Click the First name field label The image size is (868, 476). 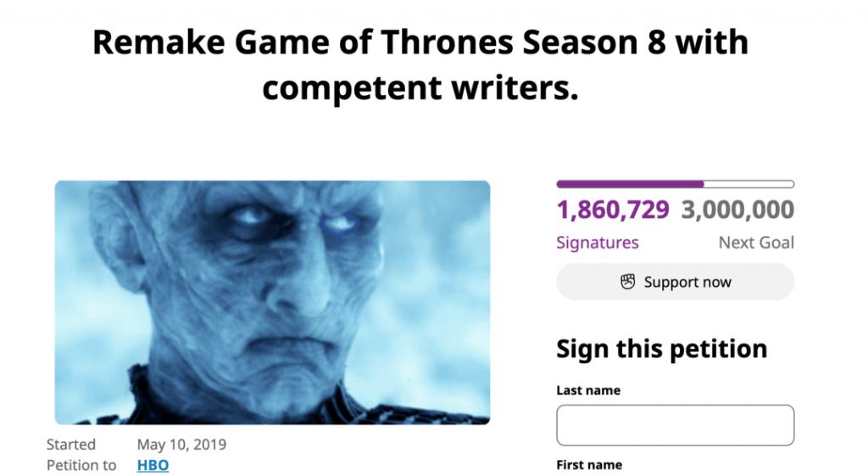(589, 465)
